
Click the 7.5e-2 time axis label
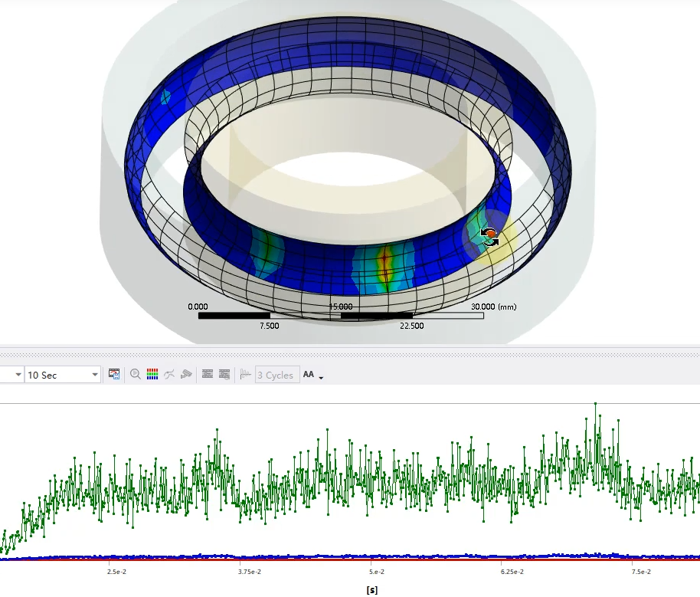click(x=641, y=572)
